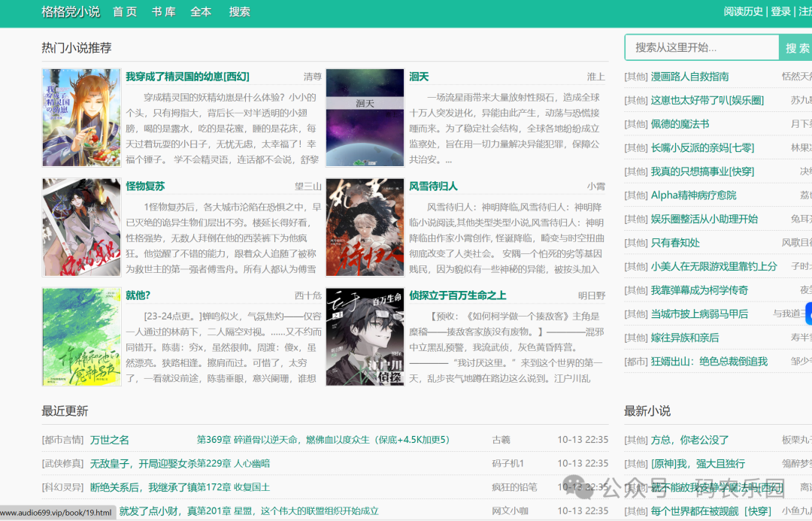Open the 怪物复苏 cover thumbnail
Viewport: 812px width, 521px height.
[80, 226]
